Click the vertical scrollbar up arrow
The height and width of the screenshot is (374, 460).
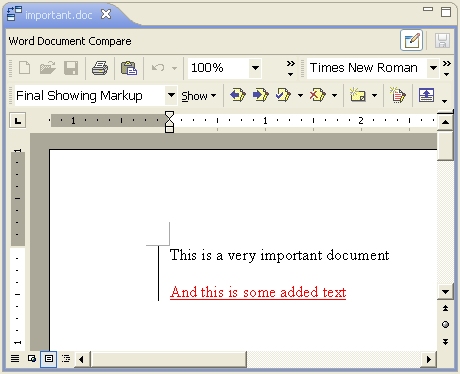coord(445,122)
